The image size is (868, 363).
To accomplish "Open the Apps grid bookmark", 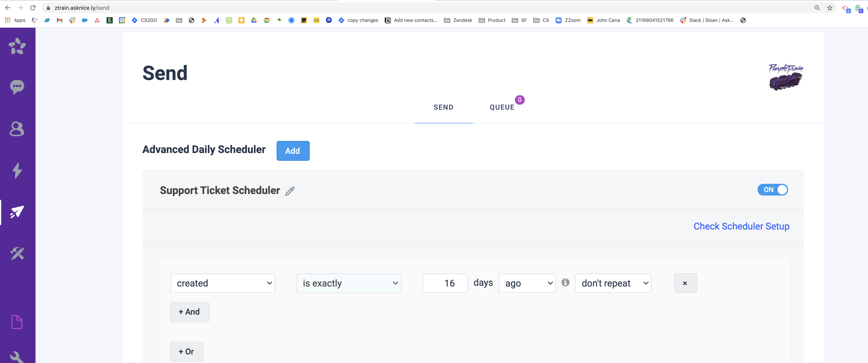I will 15,20.
